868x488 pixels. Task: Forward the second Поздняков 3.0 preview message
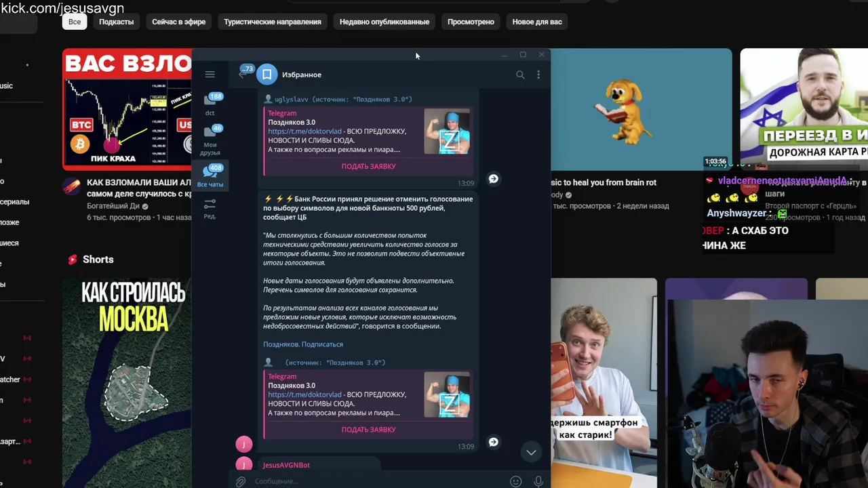494,442
